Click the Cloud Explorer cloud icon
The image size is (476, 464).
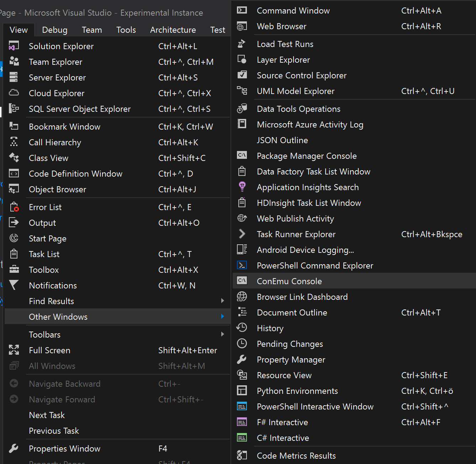pos(14,93)
